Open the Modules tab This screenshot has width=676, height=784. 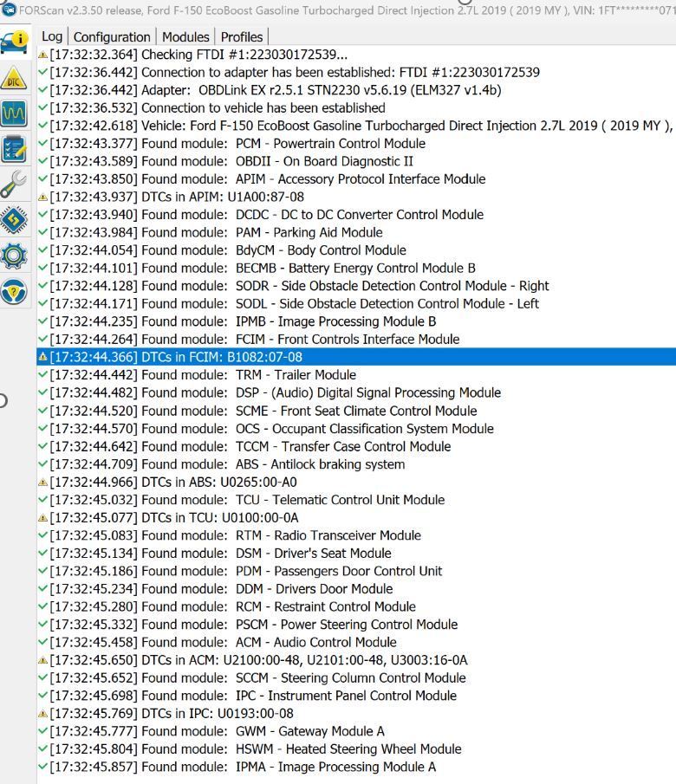[185, 36]
